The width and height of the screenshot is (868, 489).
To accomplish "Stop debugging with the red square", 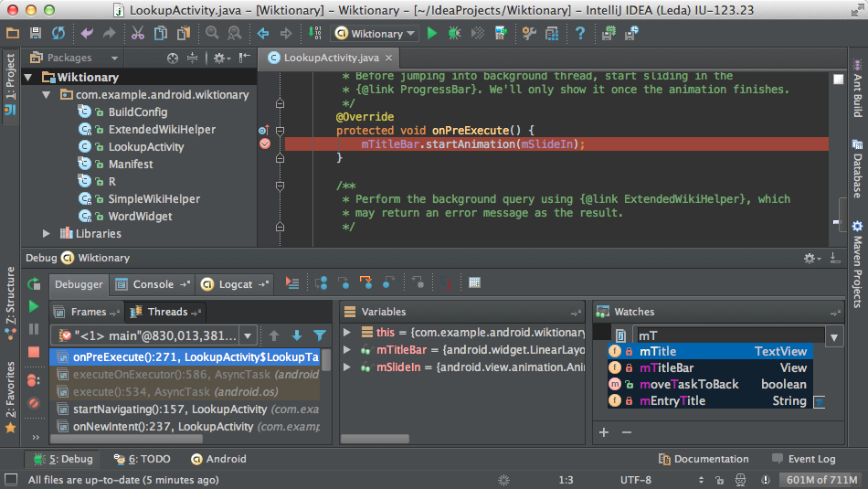I will click(x=34, y=352).
